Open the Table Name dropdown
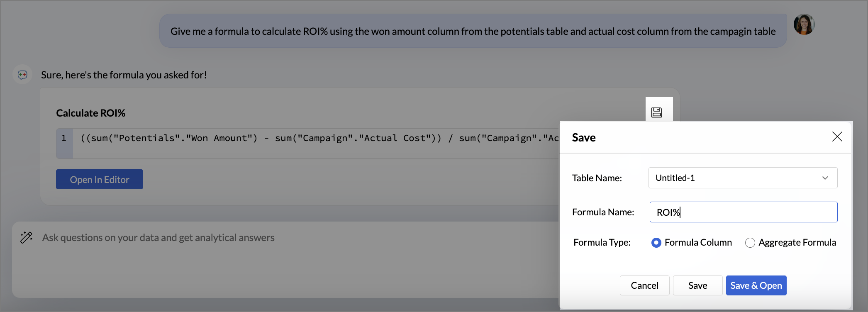868x312 pixels. point(743,178)
